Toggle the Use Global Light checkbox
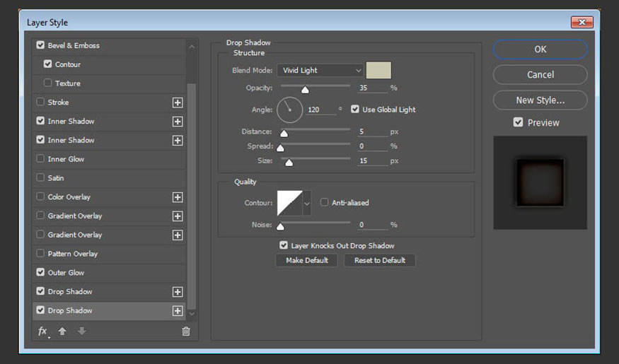The image size is (619, 364). (x=355, y=110)
